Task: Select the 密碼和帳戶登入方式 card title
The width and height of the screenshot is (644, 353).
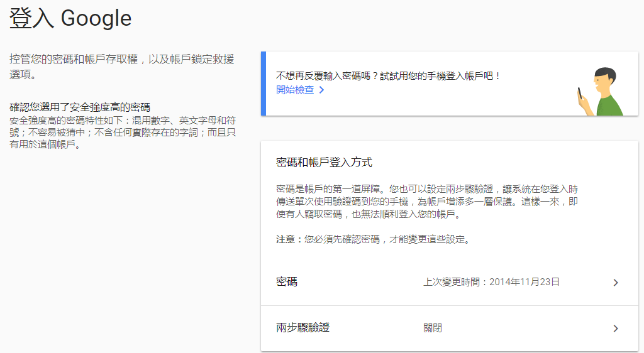Action: coord(325,163)
